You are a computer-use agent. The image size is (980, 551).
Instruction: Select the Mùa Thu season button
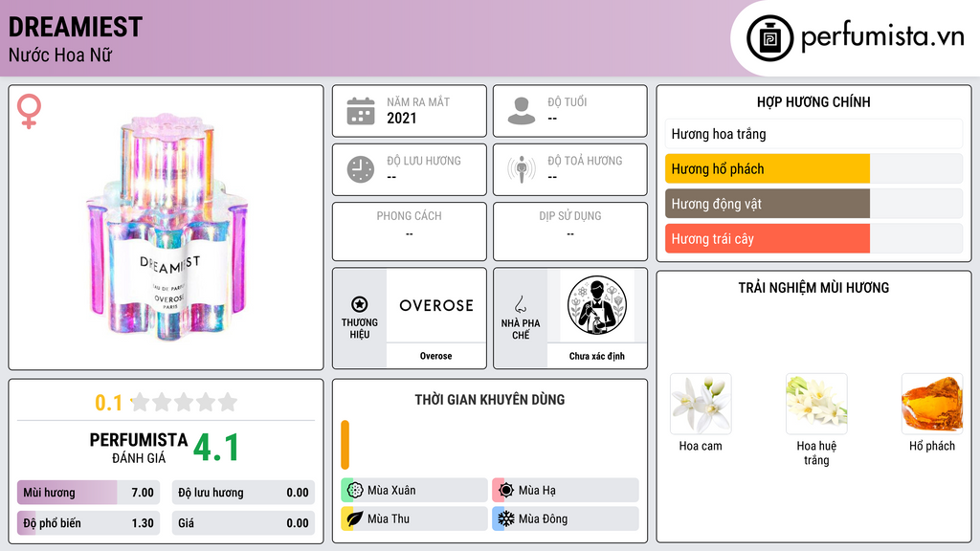point(414,518)
